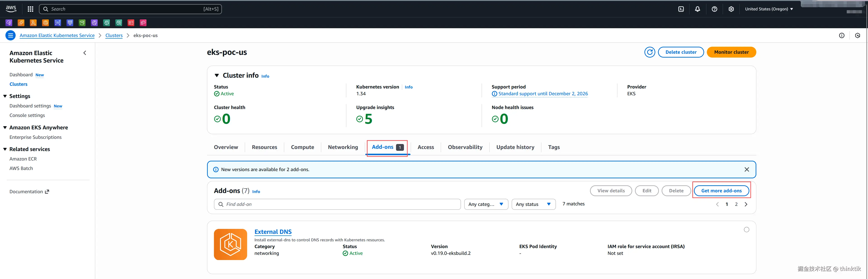Screen dimensions: 868x279
Task: Open the purple globe-network favorites shortcut
Action: tap(94, 23)
